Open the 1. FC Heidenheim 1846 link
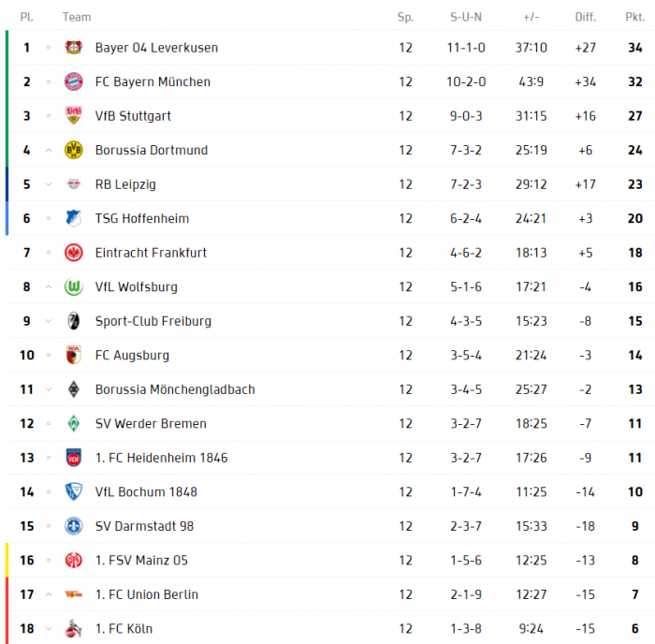The height and width of the screenshot is (644, 655). (161, 458)
